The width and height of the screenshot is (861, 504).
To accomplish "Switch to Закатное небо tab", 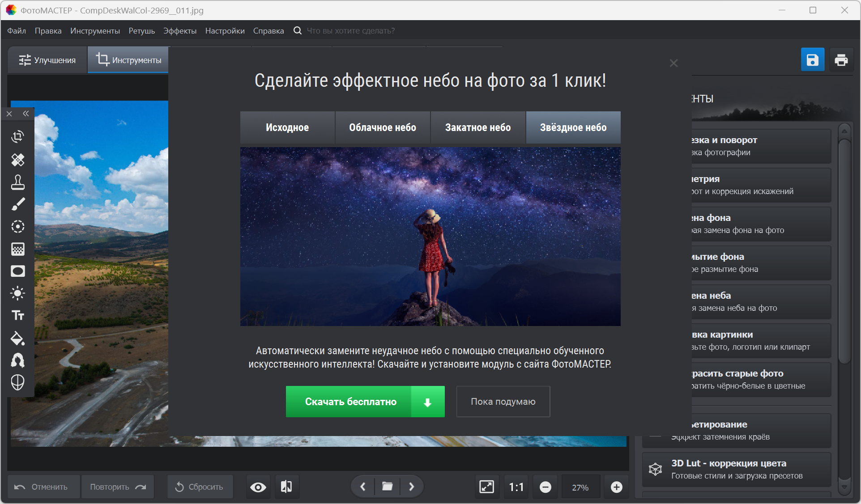I will coord(477,127).
